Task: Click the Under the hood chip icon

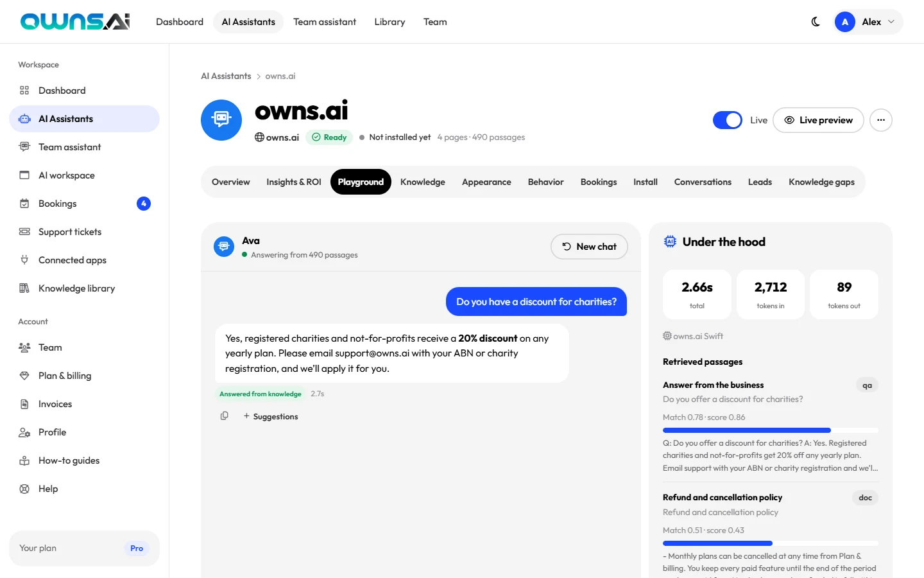Action: [x=670, y=241]
